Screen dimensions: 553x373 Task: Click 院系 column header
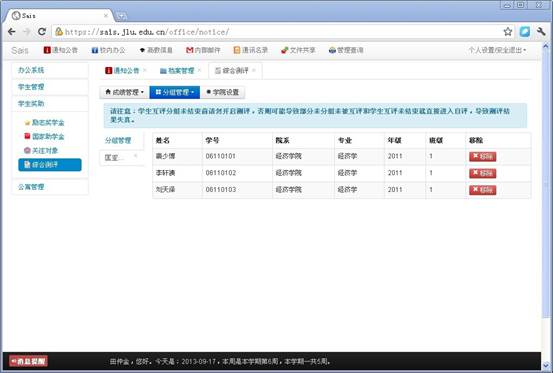tap(282, 140)
